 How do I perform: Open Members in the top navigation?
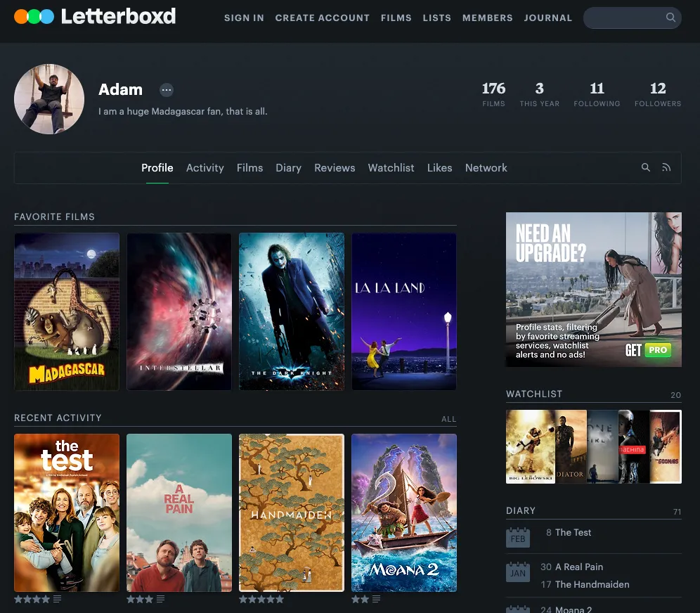(x=488, y=18)
